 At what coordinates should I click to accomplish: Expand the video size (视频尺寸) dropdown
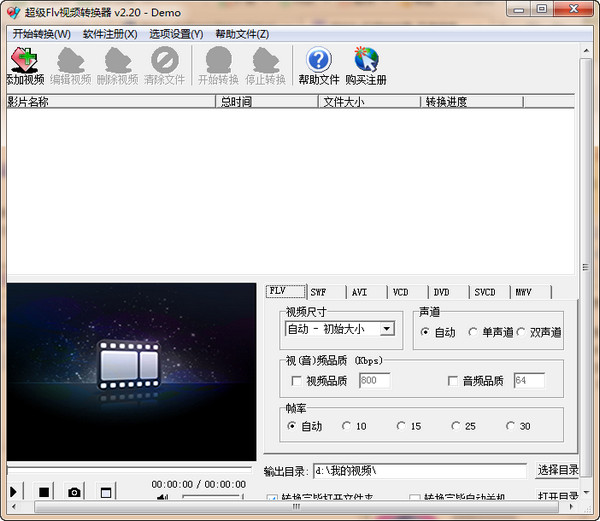387,328
